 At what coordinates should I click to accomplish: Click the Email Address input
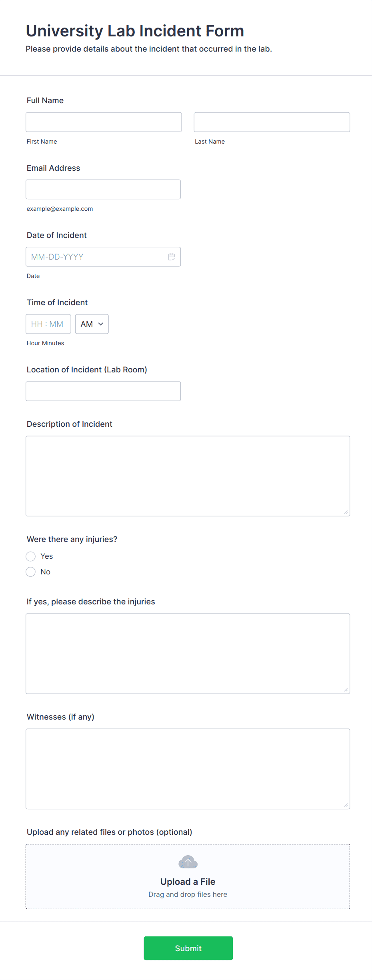pos(103,189)
